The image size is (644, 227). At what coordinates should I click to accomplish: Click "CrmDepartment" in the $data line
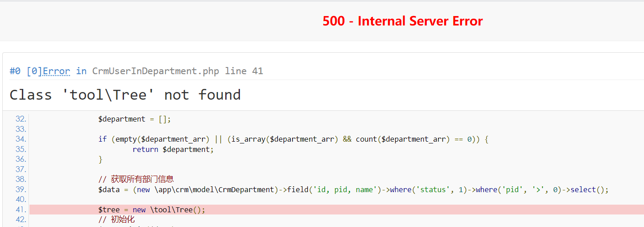coord(246,189)
